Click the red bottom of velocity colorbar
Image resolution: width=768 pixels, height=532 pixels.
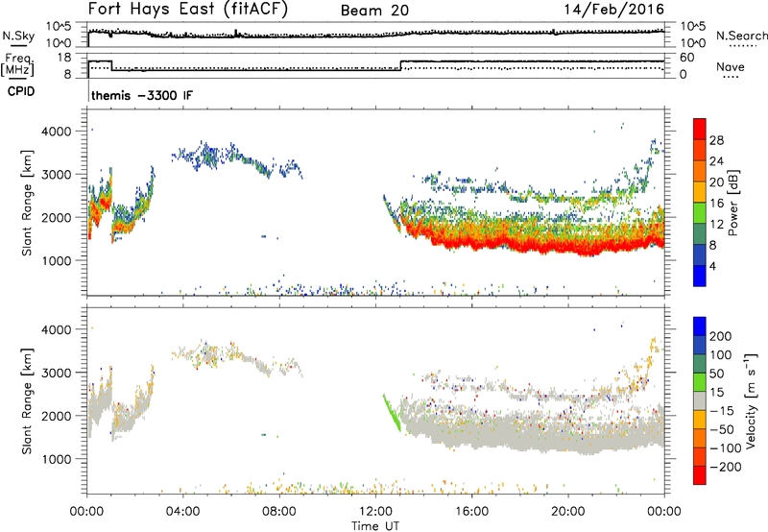pos(700,475)
